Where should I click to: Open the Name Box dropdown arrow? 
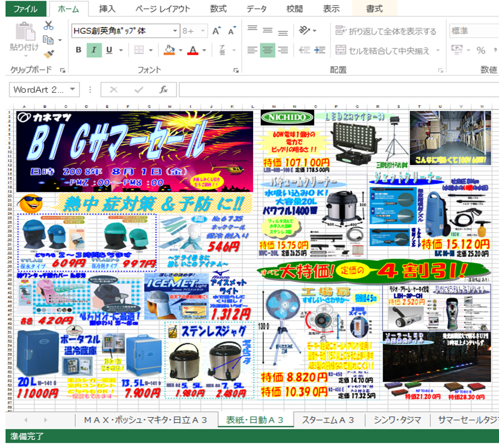click(73, 89)
